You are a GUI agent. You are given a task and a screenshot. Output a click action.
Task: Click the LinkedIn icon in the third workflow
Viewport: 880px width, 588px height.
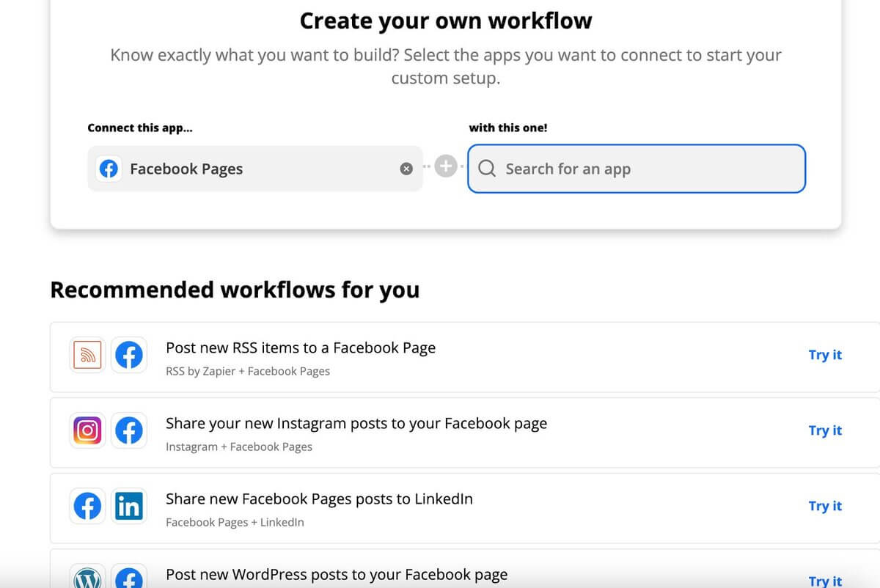tap(129, 506)
